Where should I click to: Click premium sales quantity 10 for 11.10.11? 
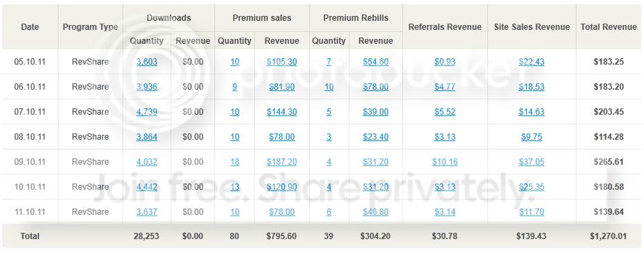click(235, 212)
